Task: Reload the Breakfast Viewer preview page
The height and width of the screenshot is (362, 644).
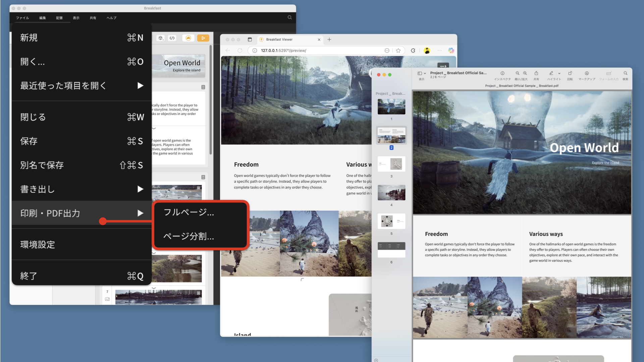Action: click(240, 50)
